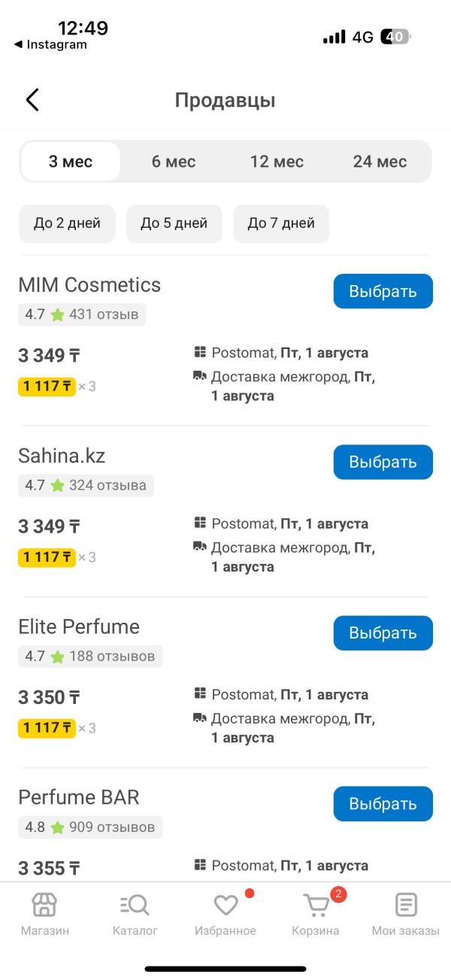Select the 3 мес installment period
Image resolution: width=451 pixels, height=980 pixels.
coord(71,162)
